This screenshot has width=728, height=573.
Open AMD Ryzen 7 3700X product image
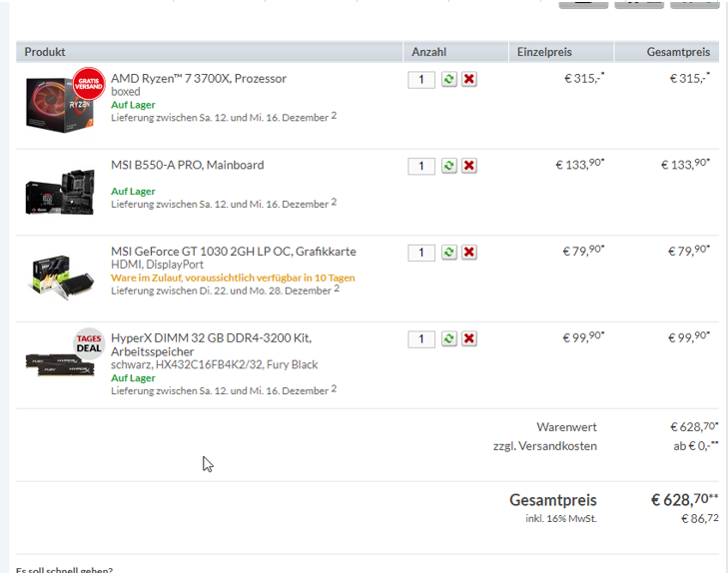(x=60, y=105)
